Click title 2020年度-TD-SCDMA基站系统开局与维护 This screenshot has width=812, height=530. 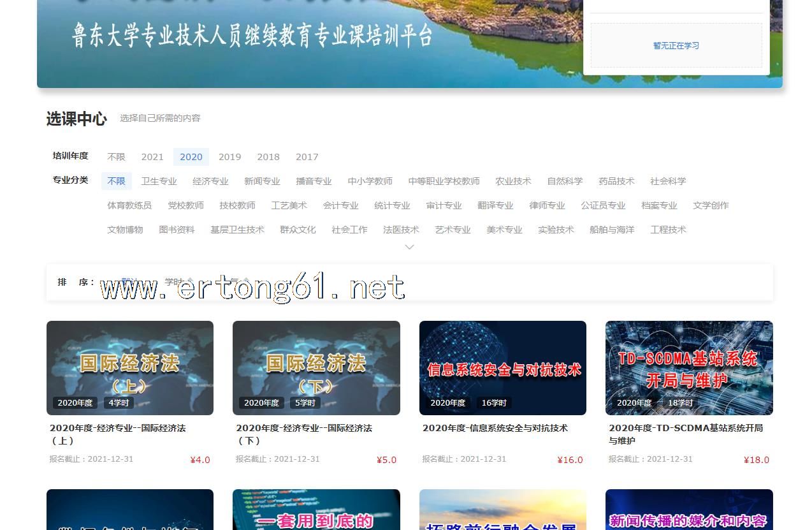[685, 434]
